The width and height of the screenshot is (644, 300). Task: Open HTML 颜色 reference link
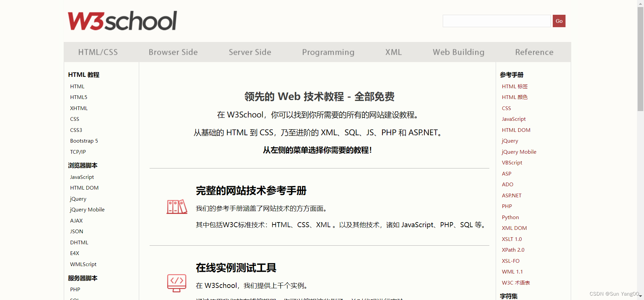pos(515,97)
